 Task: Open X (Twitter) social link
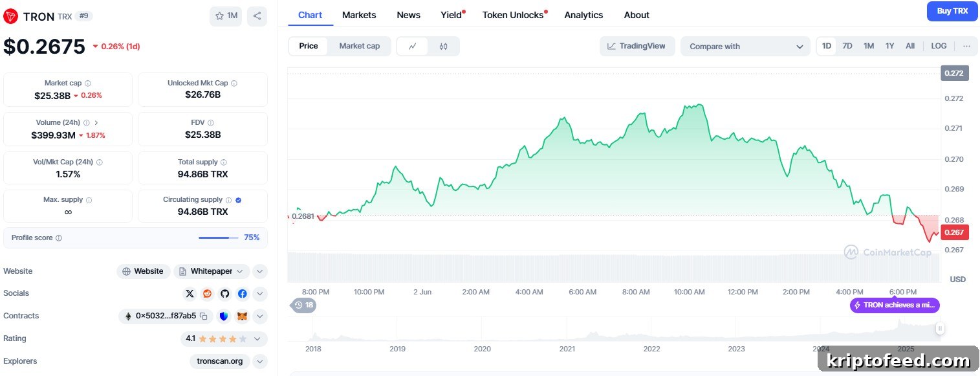(x=190, y=294)
